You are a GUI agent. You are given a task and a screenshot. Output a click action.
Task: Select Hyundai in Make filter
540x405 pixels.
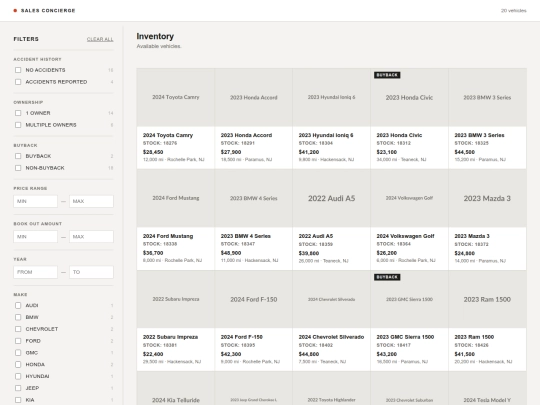[18, 376]
